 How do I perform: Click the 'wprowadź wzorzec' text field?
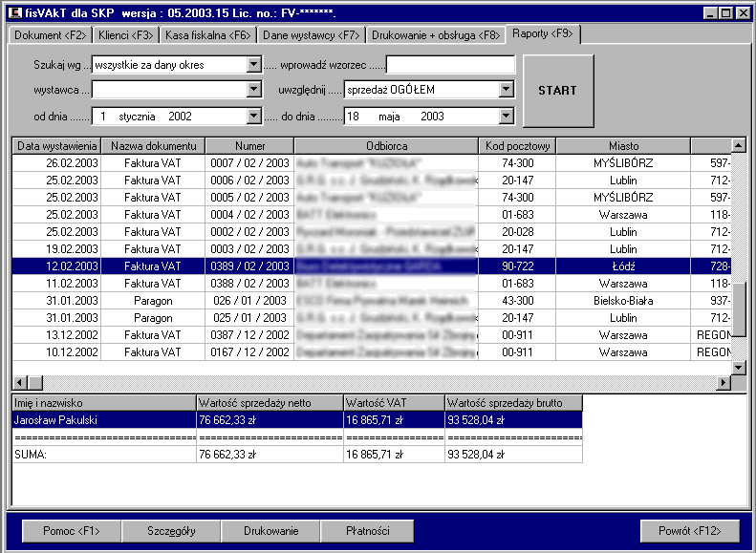tap(450, 65)
